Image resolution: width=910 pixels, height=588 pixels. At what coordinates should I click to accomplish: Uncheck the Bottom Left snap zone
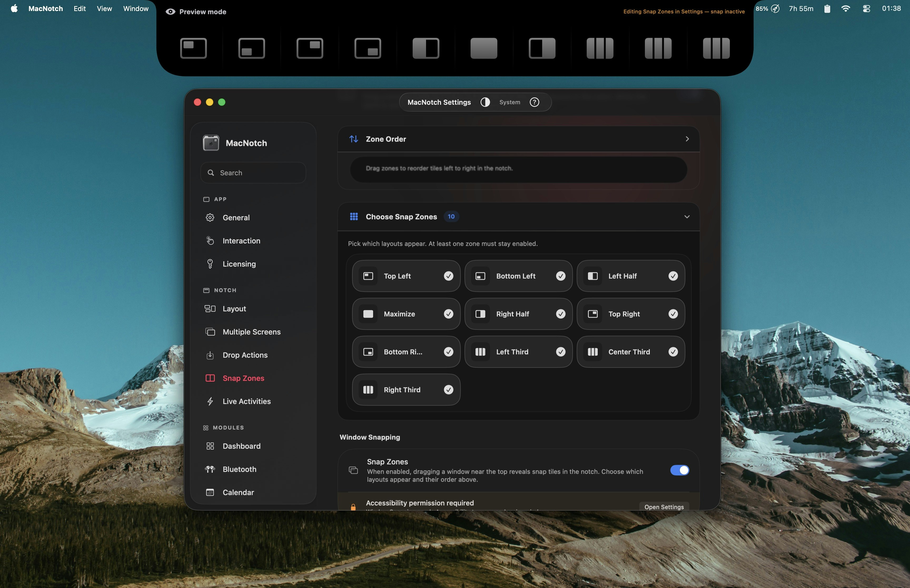[x=561, y=276]
